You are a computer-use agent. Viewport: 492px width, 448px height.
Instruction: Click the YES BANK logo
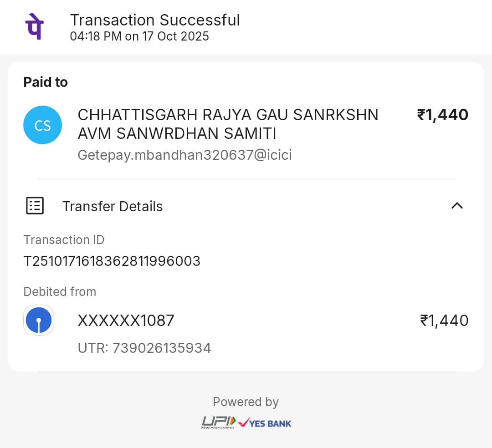[265, 423]
